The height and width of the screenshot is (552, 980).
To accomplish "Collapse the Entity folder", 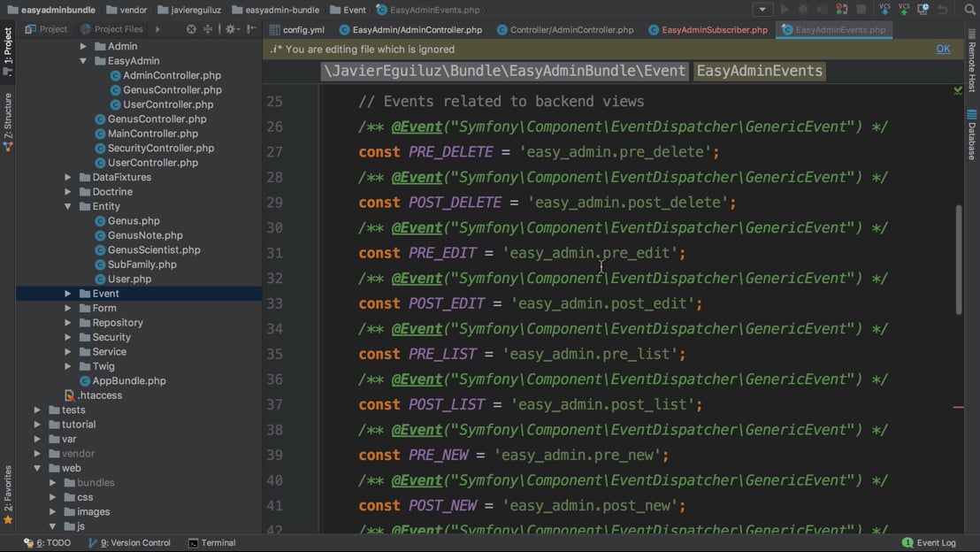I will click(x=67, y=206).
